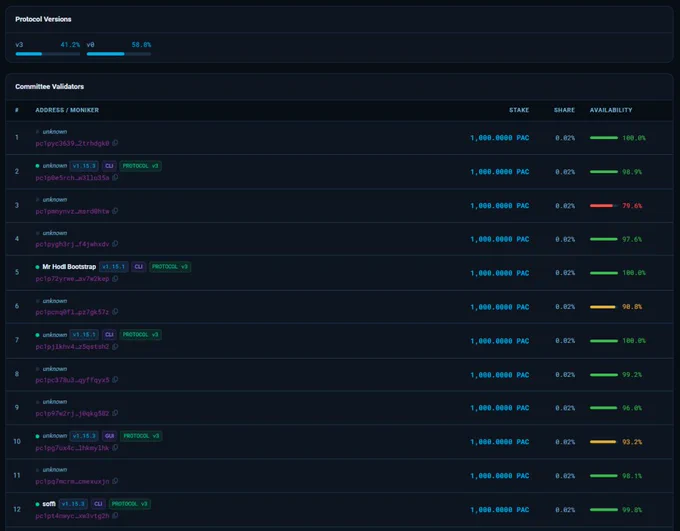Click the green online dot in row 10

[37, 436]
